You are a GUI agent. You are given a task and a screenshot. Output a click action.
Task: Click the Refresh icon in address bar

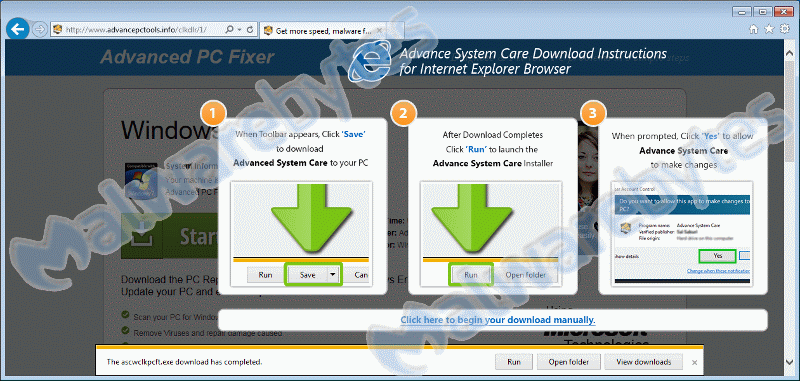tap(249, 30)
